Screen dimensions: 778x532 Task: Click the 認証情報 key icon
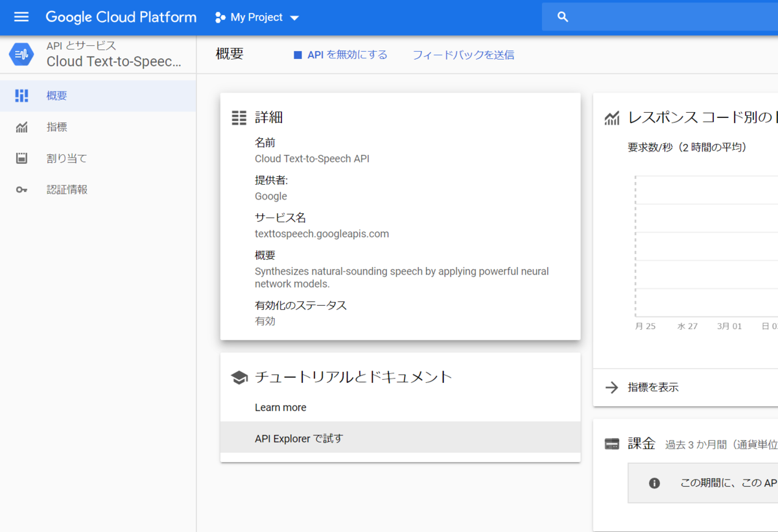21,189
